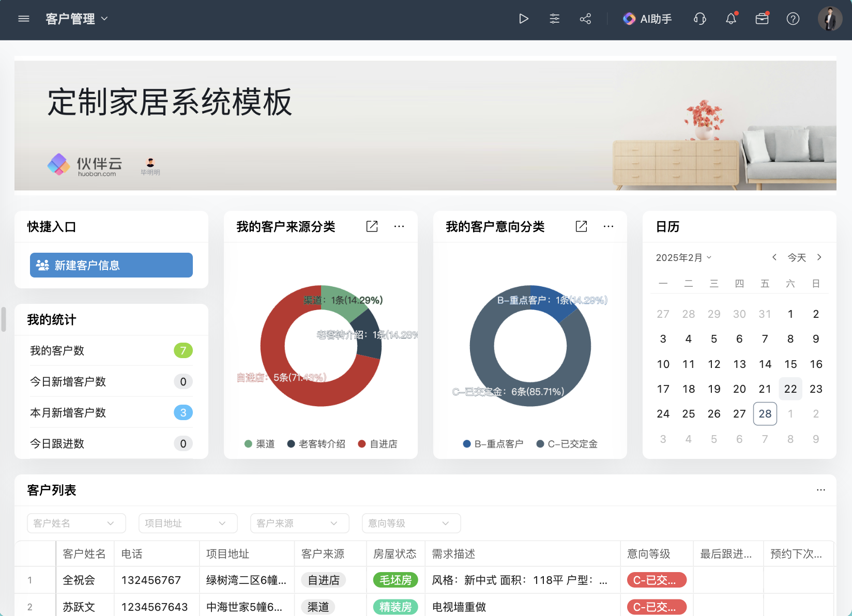Screen dimensions: 852x616
Task: Click the external-link icon on 我的客户来源分类
Action: [372, 226]
